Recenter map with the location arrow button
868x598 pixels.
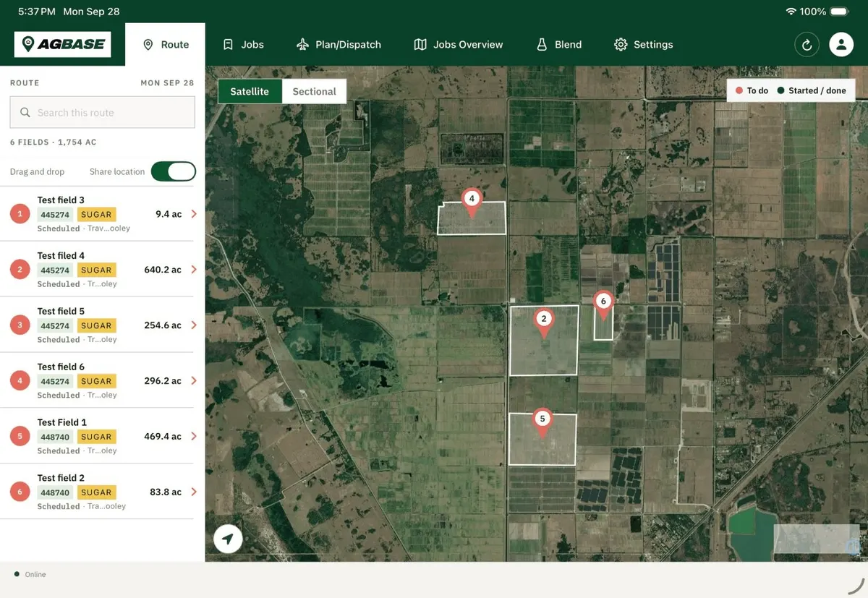tap(228, 539)
